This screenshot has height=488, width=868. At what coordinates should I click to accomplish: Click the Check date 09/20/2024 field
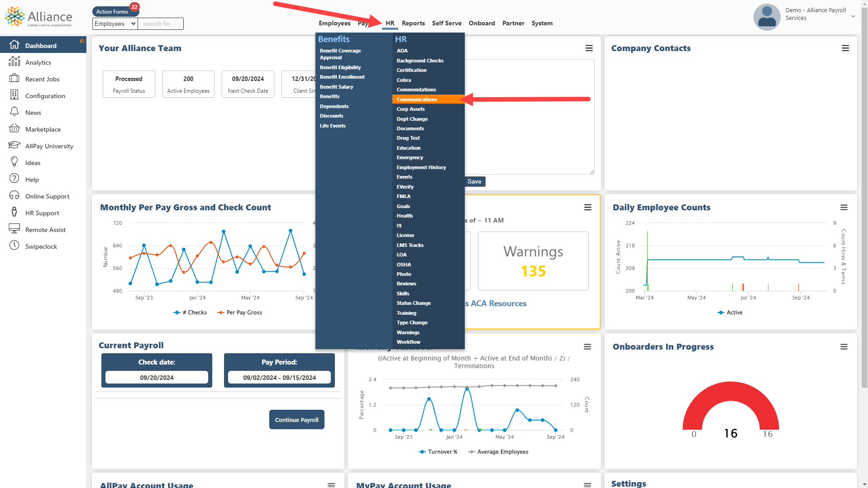157,377
